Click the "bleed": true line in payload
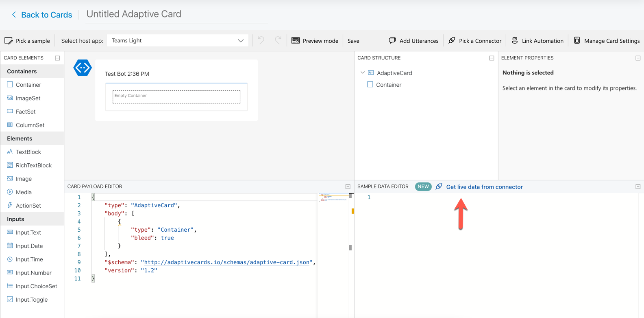Viewport: 644px width, 318px height. pos(152,238)
